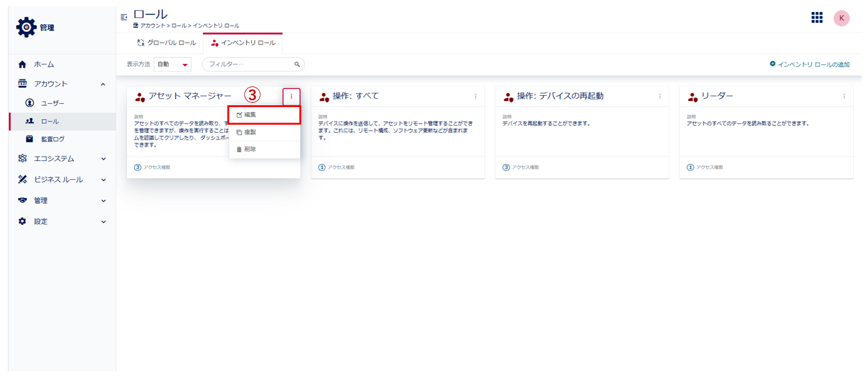Viewport: 868px width, 379px height.
Task: Open the application switcher grid icon
Action: point(817,18)
